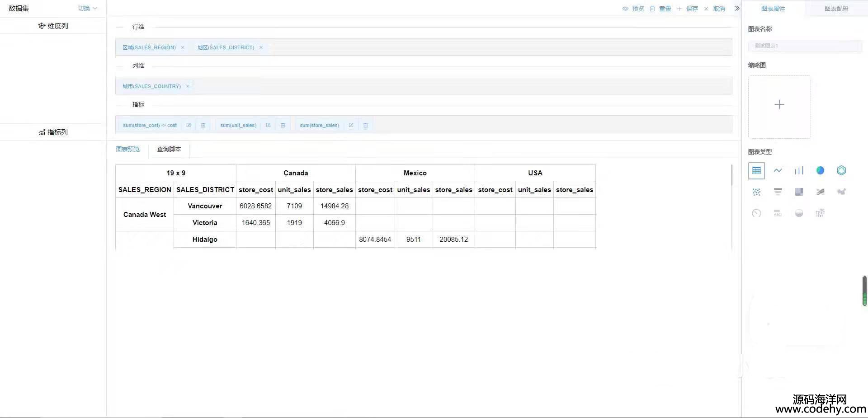Open the 切换 dataset switch dropdown
The width and height of the screenshot is (868, 418).
point(87,8)
